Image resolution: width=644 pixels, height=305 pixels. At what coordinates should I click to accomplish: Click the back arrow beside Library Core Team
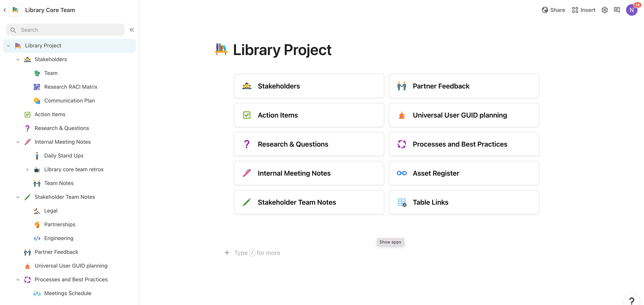click(x=5, y=10)
